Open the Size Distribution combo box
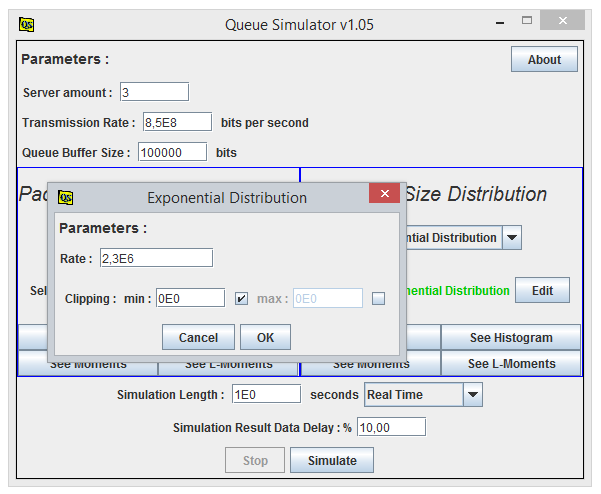 pyautogui.click(x=463, y=238)
